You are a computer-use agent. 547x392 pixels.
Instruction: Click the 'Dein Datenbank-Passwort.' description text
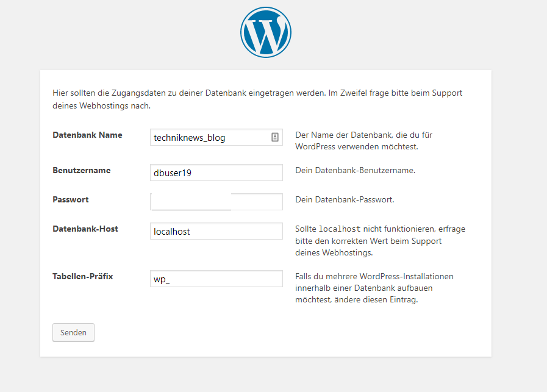(x=345, y=199)
